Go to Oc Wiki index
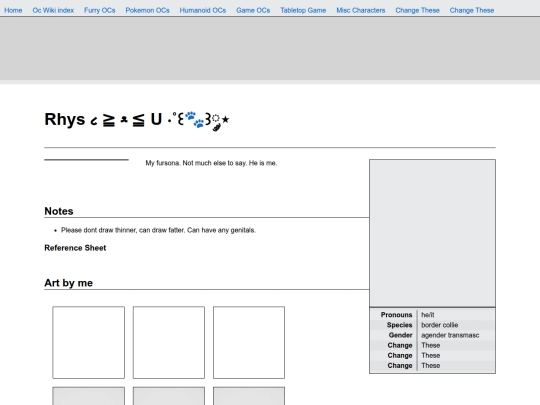 point(53,10)
